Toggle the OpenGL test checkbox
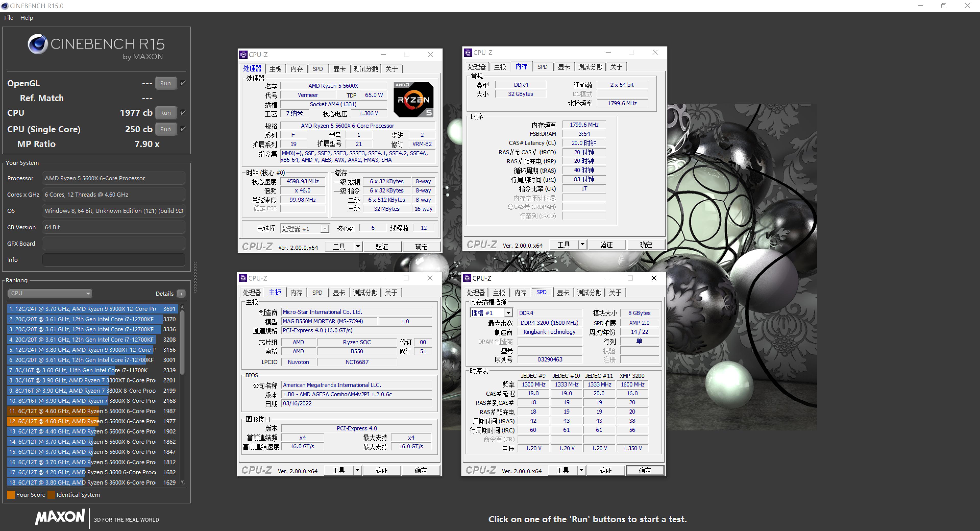The width and height of the screenshot is (980, 531). tap(183, 83)
